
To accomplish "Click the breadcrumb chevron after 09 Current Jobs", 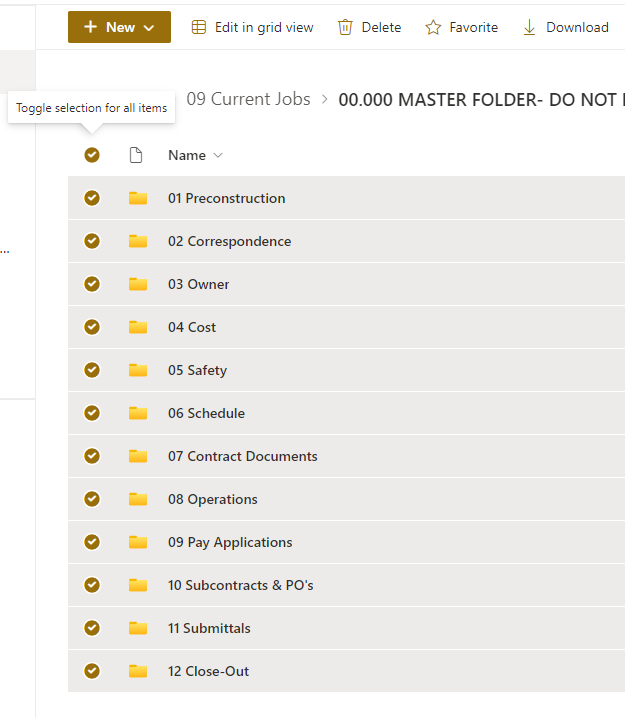I will click(325, 99).
